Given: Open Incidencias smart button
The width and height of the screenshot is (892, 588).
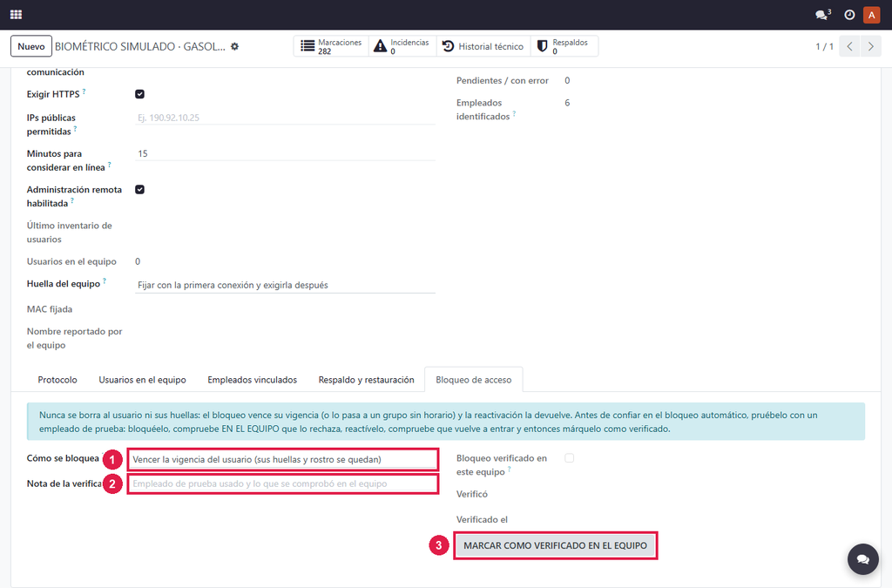Looking at the screenshot, I should tap(402, 47).
